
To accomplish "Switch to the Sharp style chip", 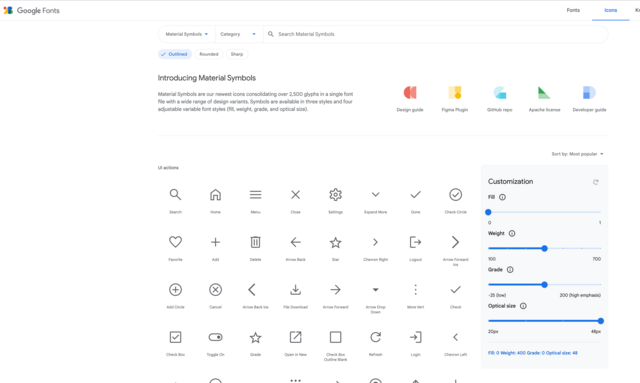I will (x=237, y=54).
